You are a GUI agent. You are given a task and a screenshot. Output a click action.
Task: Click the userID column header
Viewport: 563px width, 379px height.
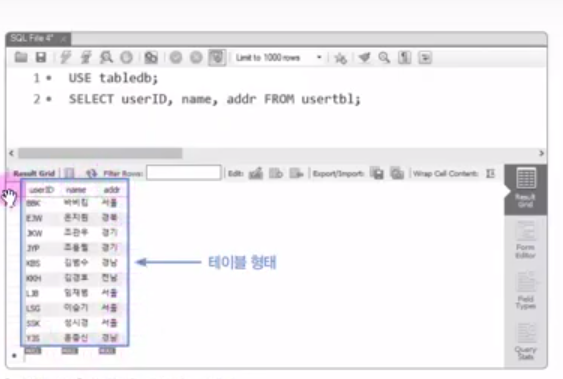pyautogui.click(x=41, y=190)
